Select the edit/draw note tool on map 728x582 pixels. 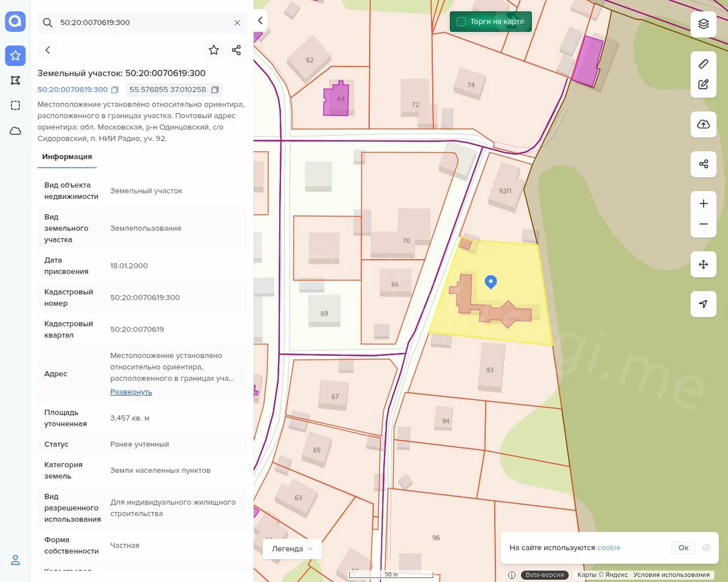click(703, 84)
